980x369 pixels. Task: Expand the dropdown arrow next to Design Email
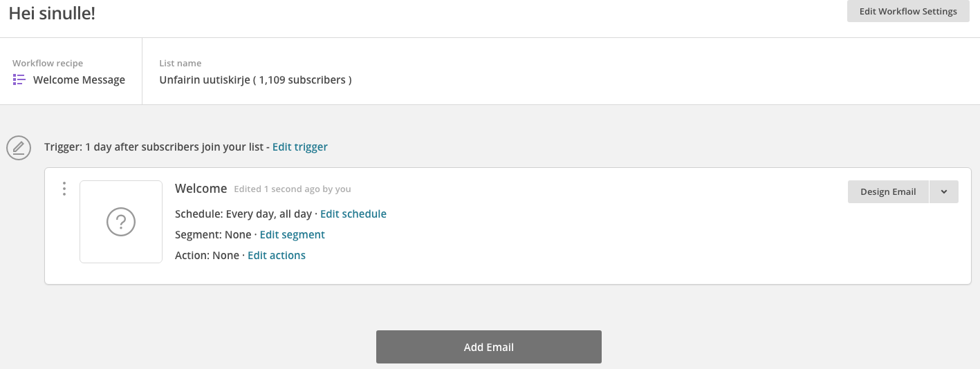click(x=944, y=192)
